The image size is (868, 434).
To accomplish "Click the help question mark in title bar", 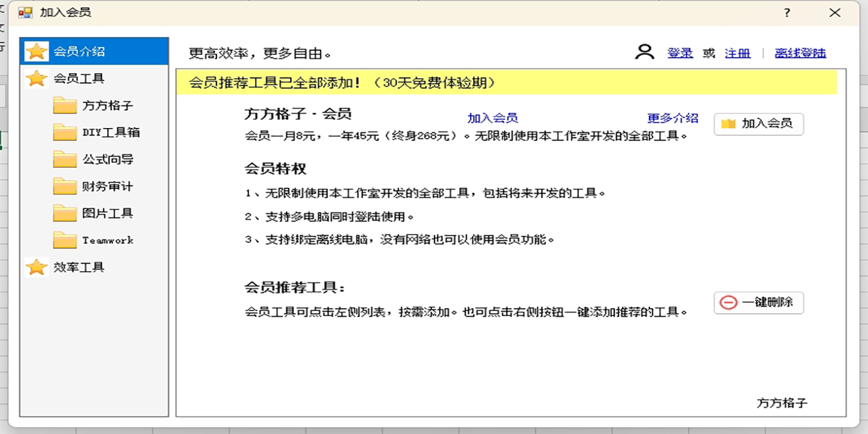I will (x=787, y=12).
